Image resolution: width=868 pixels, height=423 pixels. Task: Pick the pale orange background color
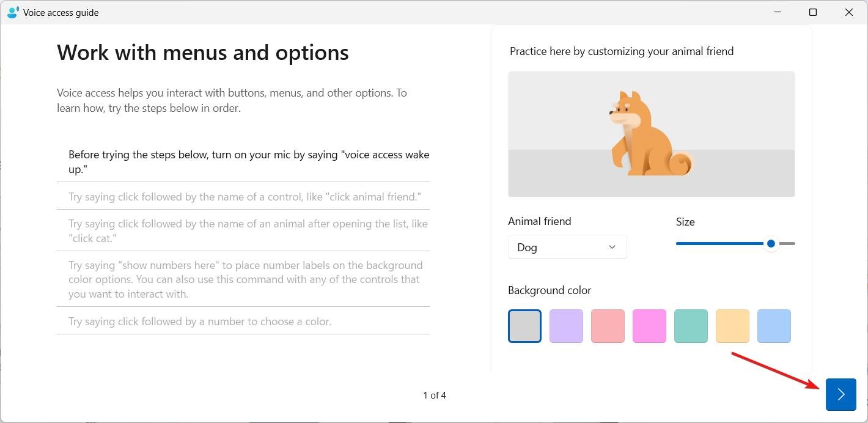(732, 326)
